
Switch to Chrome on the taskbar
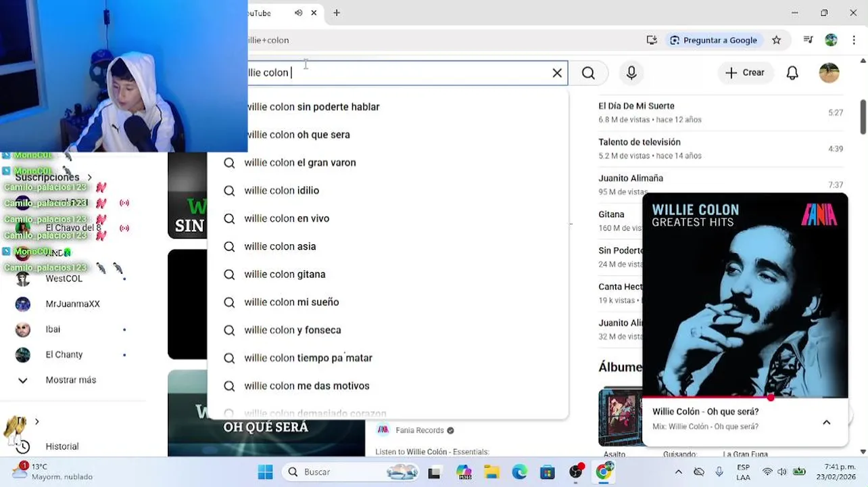[604, 471]
